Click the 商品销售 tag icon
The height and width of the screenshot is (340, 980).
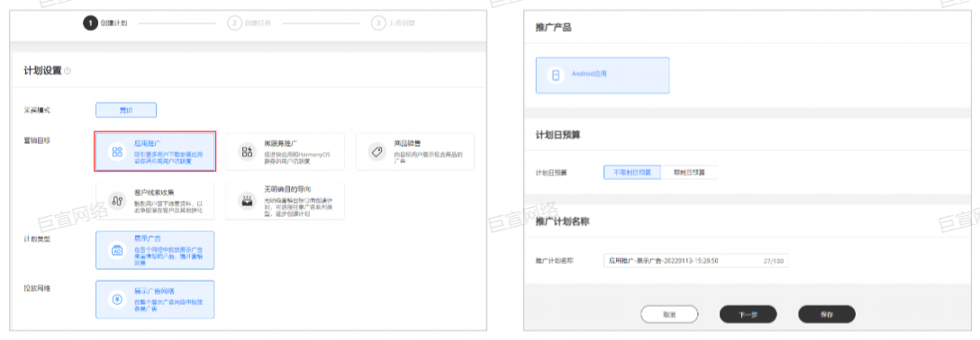(x=377, y=152)
